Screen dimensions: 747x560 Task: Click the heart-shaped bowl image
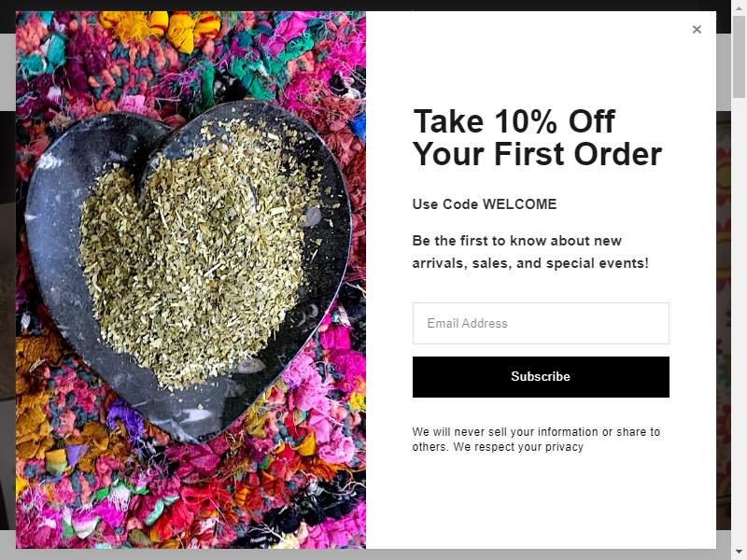click(189, 272)
